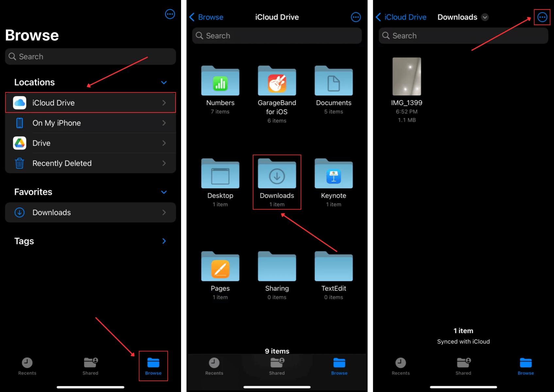The image size is (554, 392).
Task: Switch to Recents tab on the Downloads screen
Action: [x=401, y=366]
